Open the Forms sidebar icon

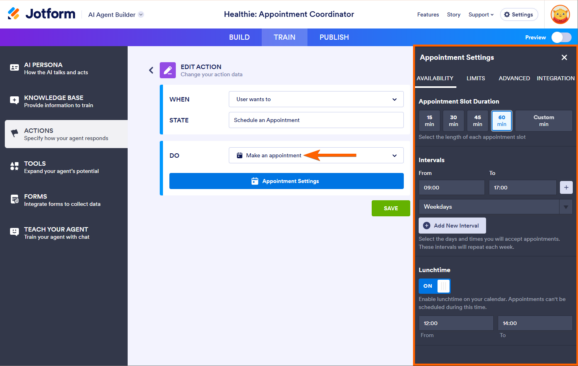pos(14,199)
